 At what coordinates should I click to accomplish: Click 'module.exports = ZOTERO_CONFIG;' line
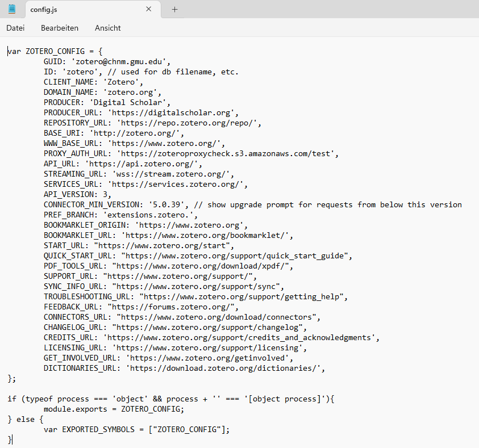[x=114, y=409]
